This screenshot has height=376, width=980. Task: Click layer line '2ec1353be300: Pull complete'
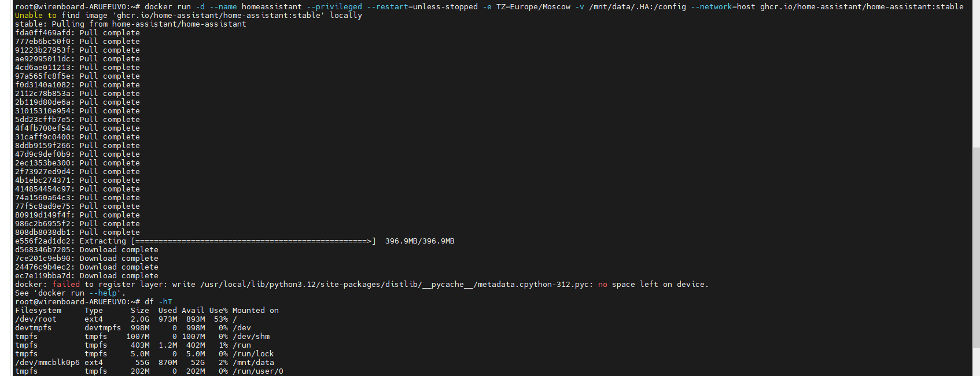(x=78, y=163)
